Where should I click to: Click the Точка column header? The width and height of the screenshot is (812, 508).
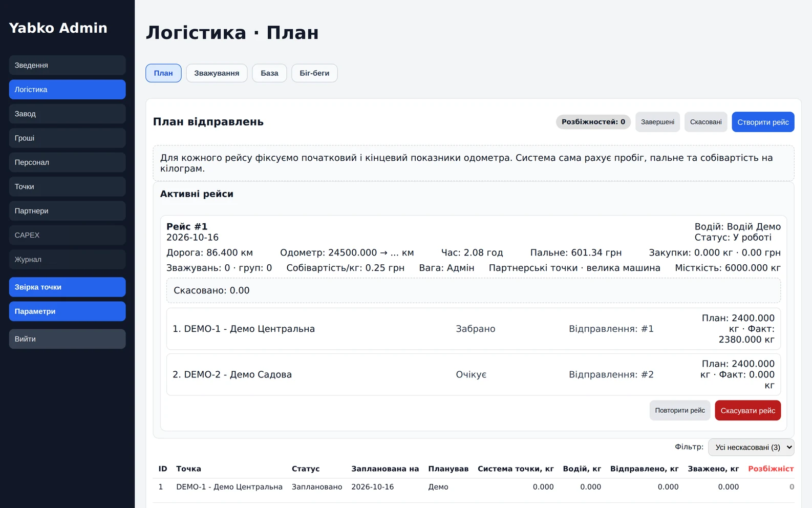(188, 469)
